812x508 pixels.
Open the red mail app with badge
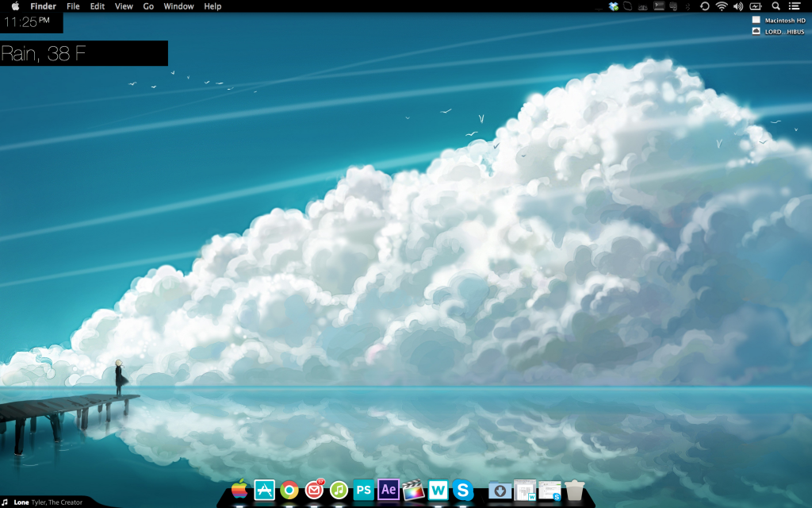(x=314, y=489)
